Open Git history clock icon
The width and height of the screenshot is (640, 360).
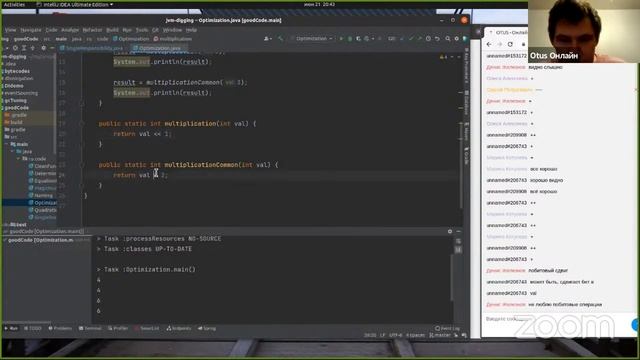pos(428,39)
